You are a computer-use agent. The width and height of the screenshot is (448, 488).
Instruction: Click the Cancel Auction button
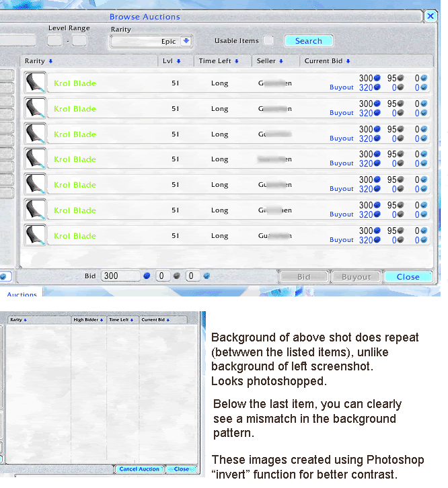(x=139, y=469)
